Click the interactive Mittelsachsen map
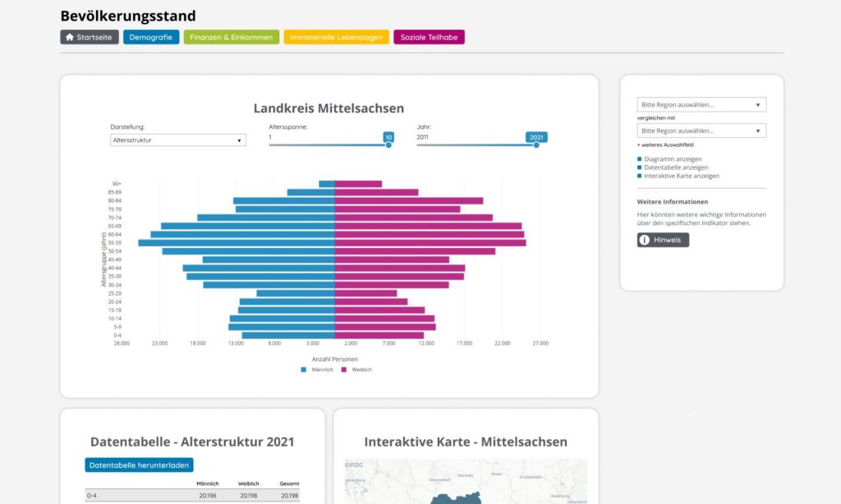The image size is (841, 504). pyautogui.click(x=466, y=481)
